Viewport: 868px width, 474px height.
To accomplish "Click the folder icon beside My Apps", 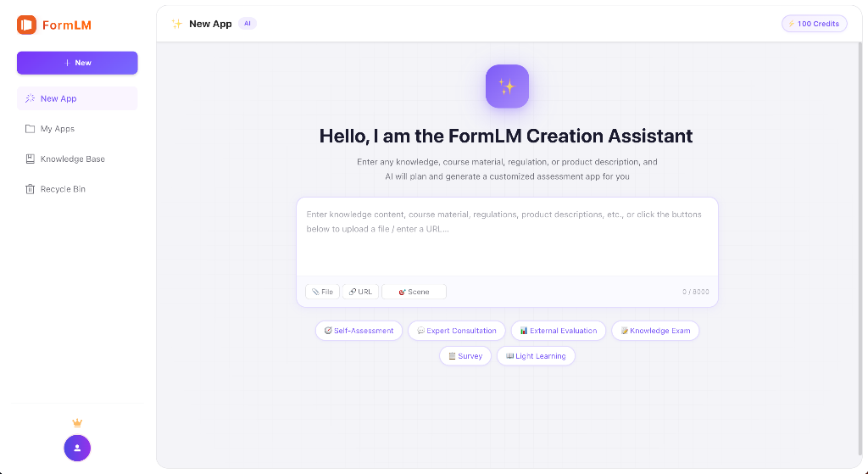I will click(x=30, y=129).
